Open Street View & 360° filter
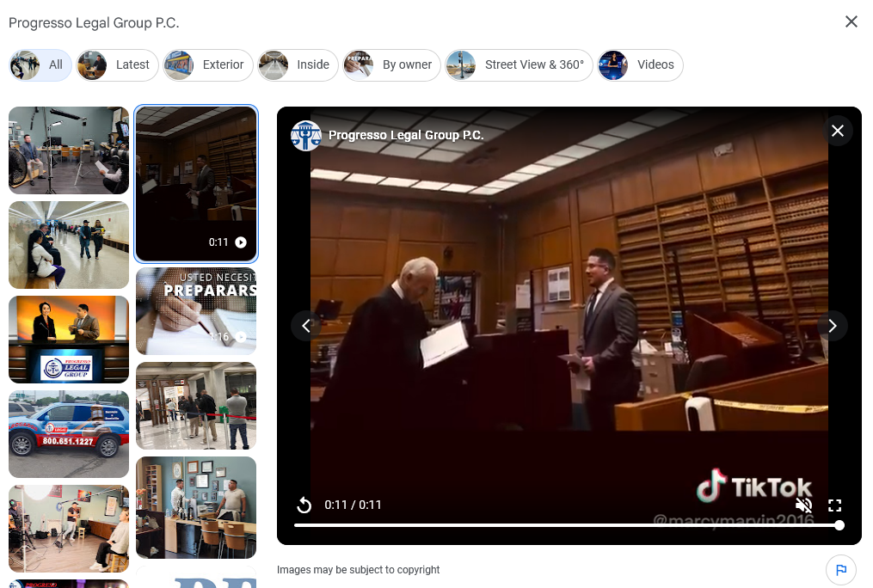The height and width of the screenshot is (588, 873). tap(519, 65)
